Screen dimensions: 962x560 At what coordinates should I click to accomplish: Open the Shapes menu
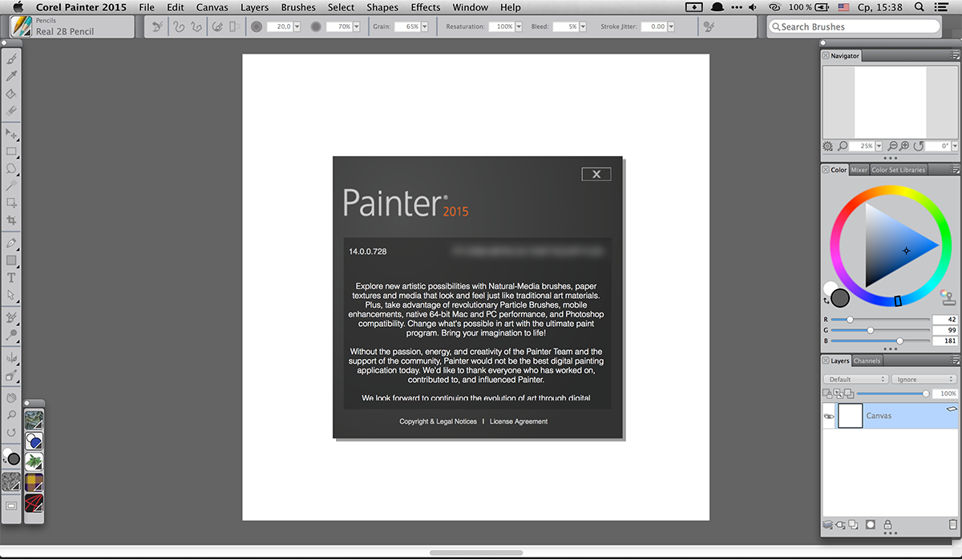[x=382, y=7]
